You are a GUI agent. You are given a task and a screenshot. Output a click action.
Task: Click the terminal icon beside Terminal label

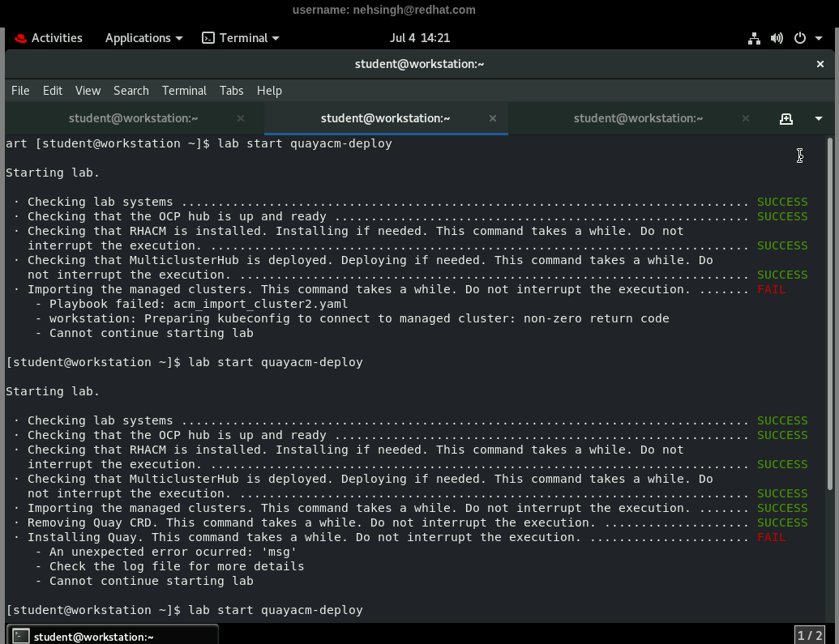pyautogui.click(x=208, y=38)
